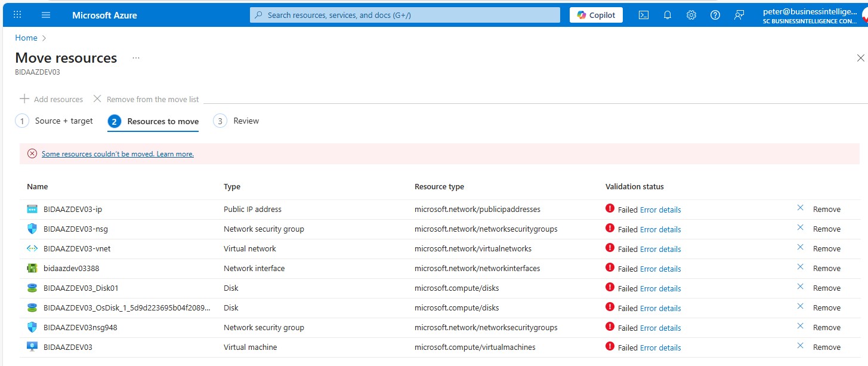
Task: Remove bidaazdev03388 from the move list
Action: pos(818,268)
